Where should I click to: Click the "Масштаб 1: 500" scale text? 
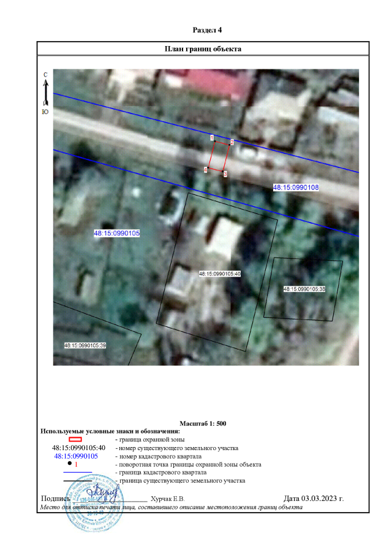203,424
